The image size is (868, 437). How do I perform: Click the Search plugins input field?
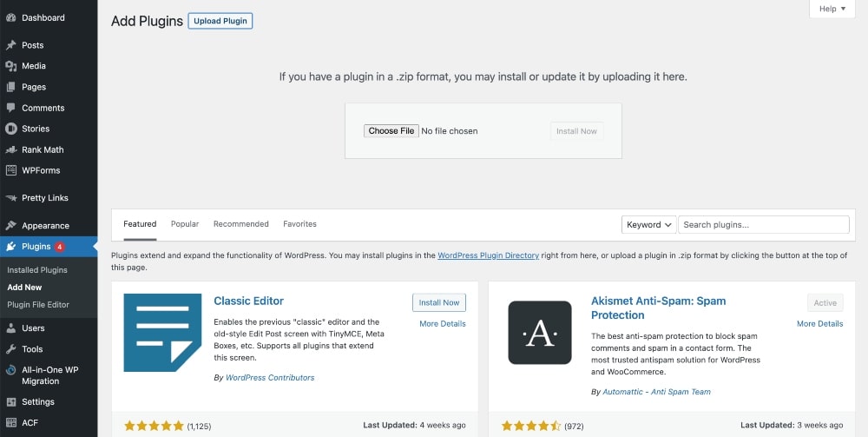pyautogui.click(x=763, y=224)
